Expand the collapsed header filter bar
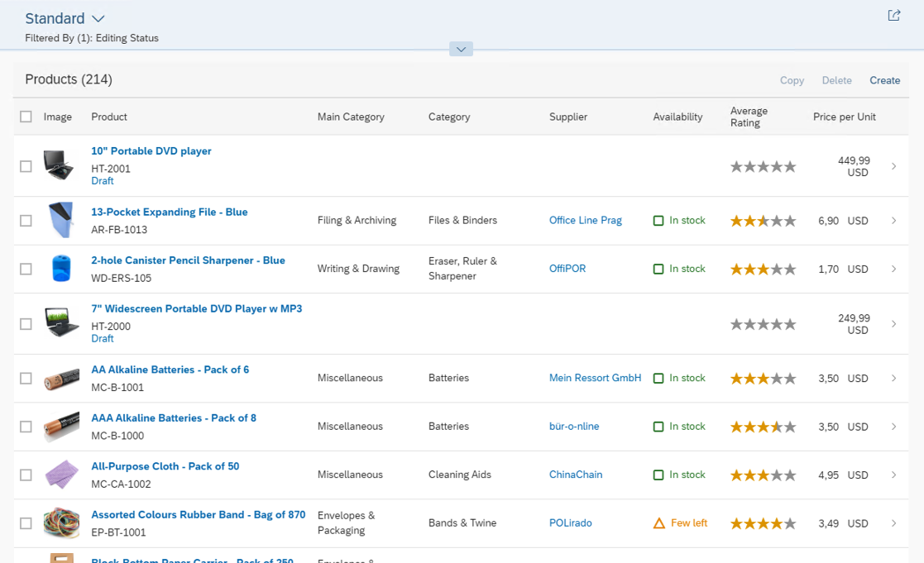Viewport: 924px width, 563px height. point(461,50)
